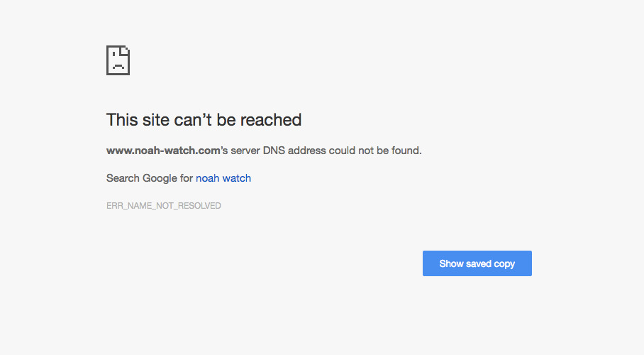Image resolution: width=644 pixels, height=355 pixels.
Task: Click the word noah in the blue link
Action: click(208, 178)
